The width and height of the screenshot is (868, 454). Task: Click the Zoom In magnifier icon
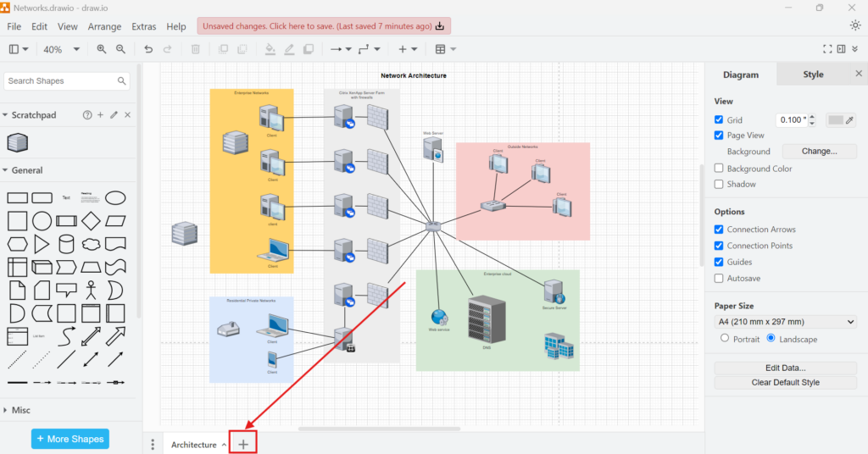click(102, 49)
